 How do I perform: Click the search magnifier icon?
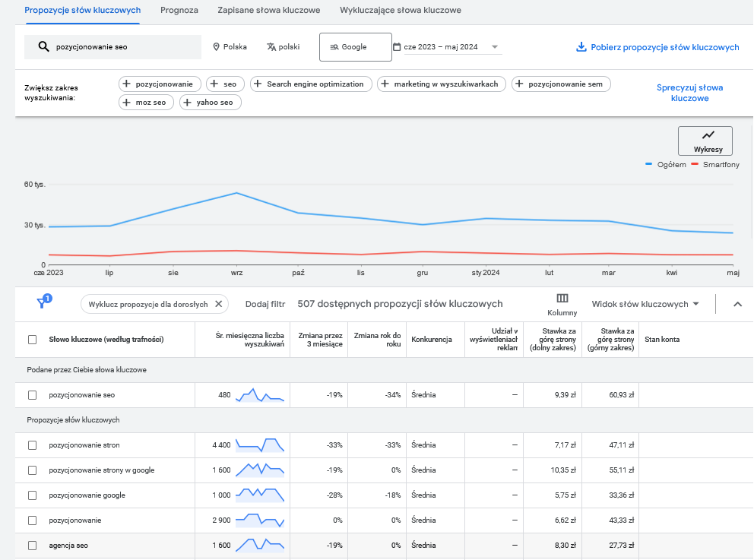pos(44,46)
